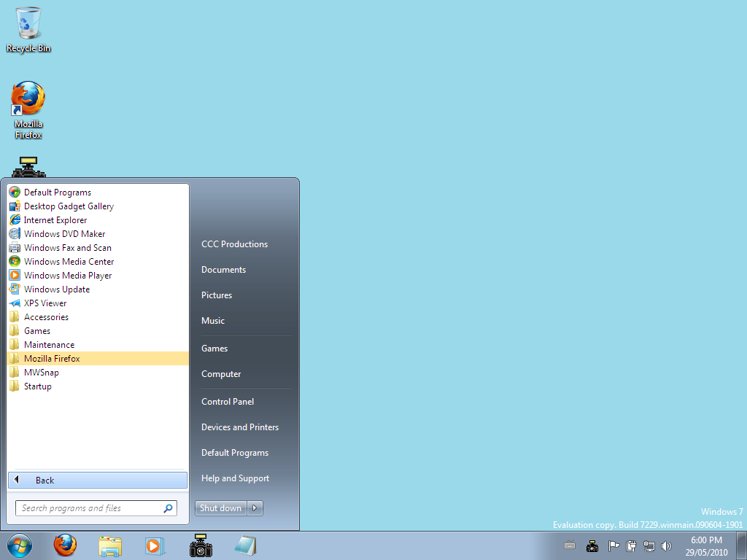Select the Recycle Bin desktop icon
Image resolution: width=747 pixels, height=560 pixels.
click(28, 29)
